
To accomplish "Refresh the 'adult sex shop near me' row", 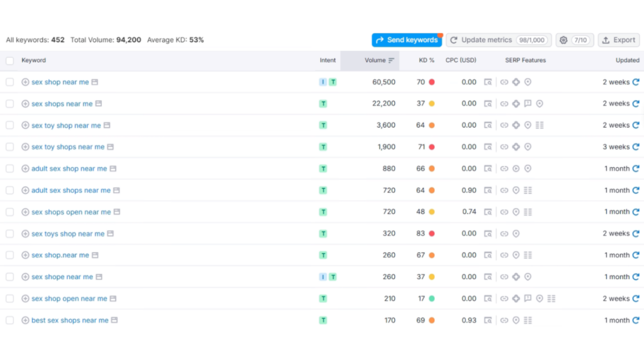I will 636,168.
